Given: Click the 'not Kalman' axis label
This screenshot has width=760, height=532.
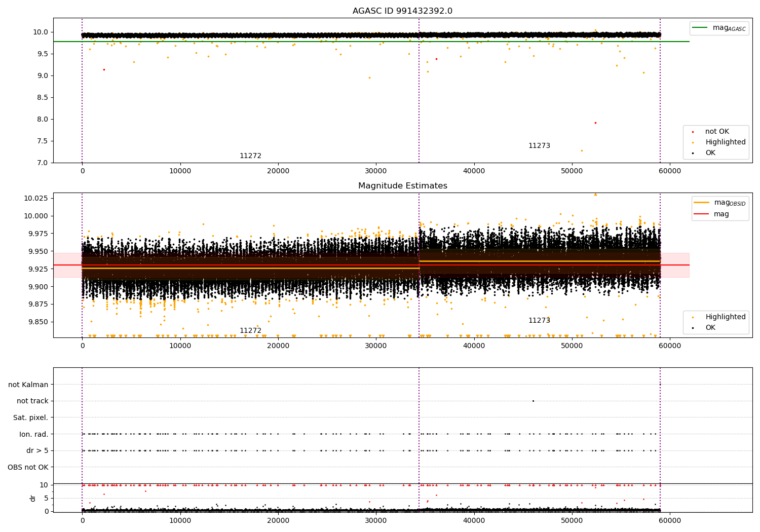Looking at the screenshot, I should (x=28, y=385).
